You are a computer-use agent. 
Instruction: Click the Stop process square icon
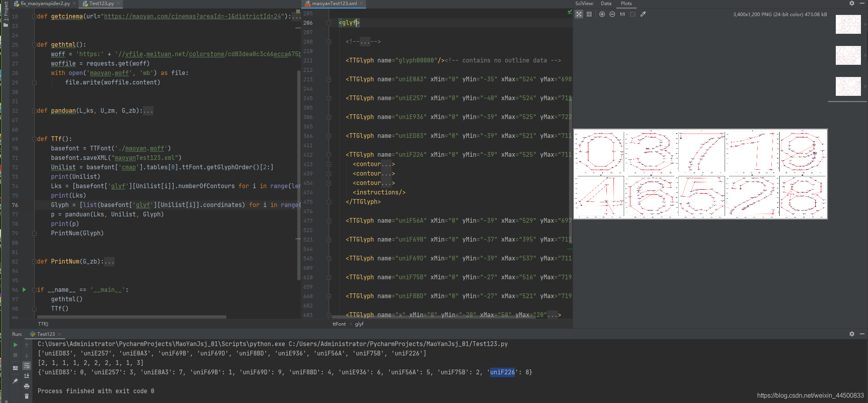tap(15, 355)
